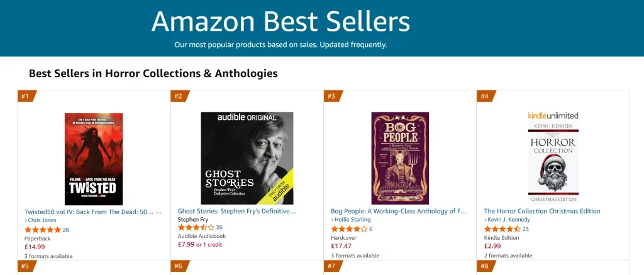Screen dimensions: 644x275
Task: Open Ghost Stories: Stephen Fry's Definitive title link
Action: (x=236, y=212)
